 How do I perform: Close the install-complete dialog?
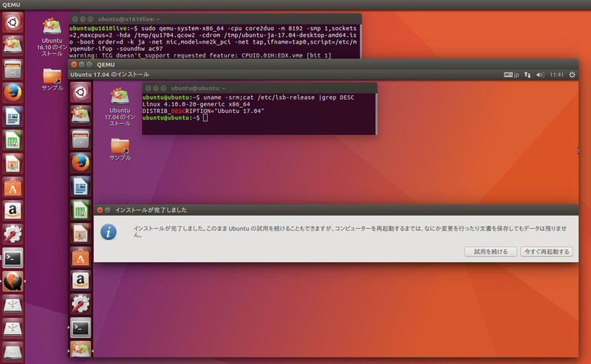(100, 210)
